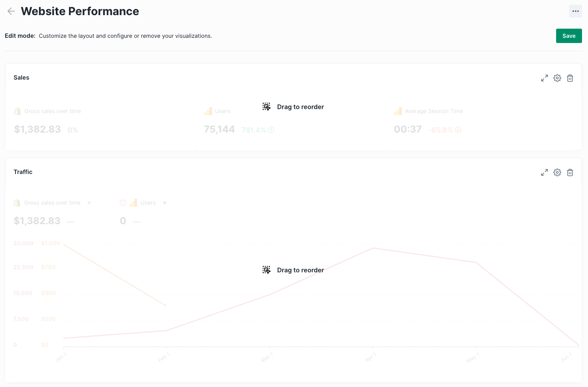The width and height of the screenshot is (588, 387).
Task: Select "Drag to reorder" text in Sales
Action: (x=300, y=107)
